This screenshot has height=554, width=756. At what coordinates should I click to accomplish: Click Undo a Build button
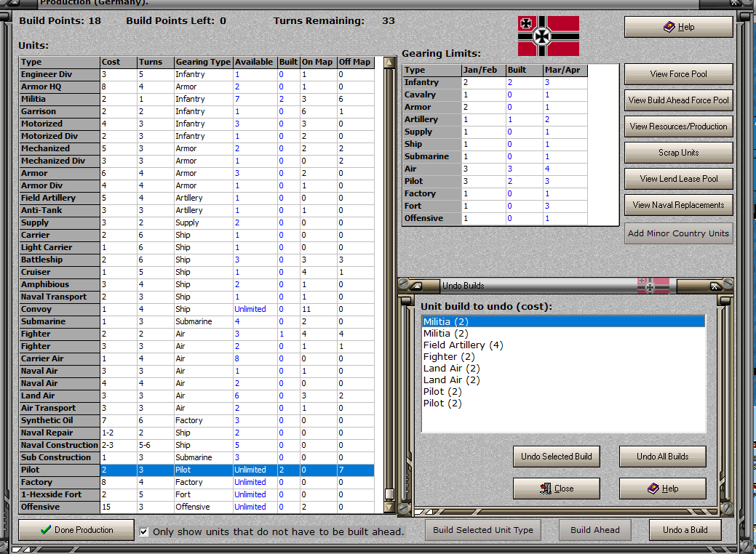click(685, 530)
